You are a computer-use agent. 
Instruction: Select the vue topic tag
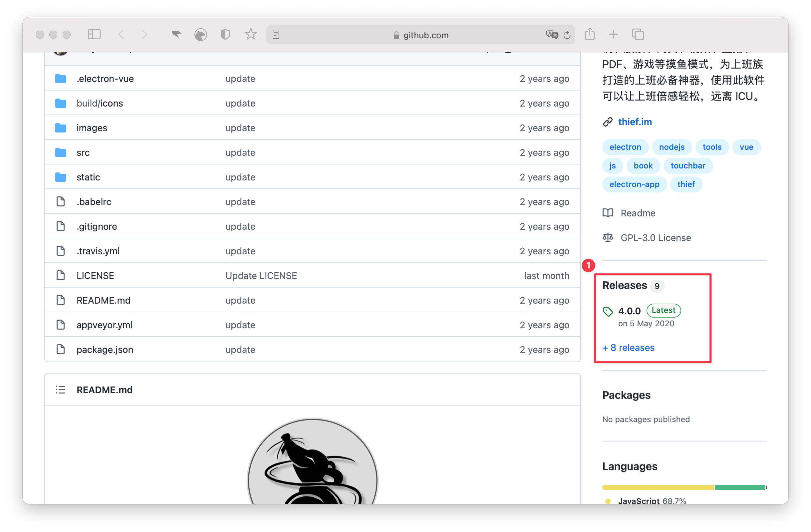coord(746,147)
